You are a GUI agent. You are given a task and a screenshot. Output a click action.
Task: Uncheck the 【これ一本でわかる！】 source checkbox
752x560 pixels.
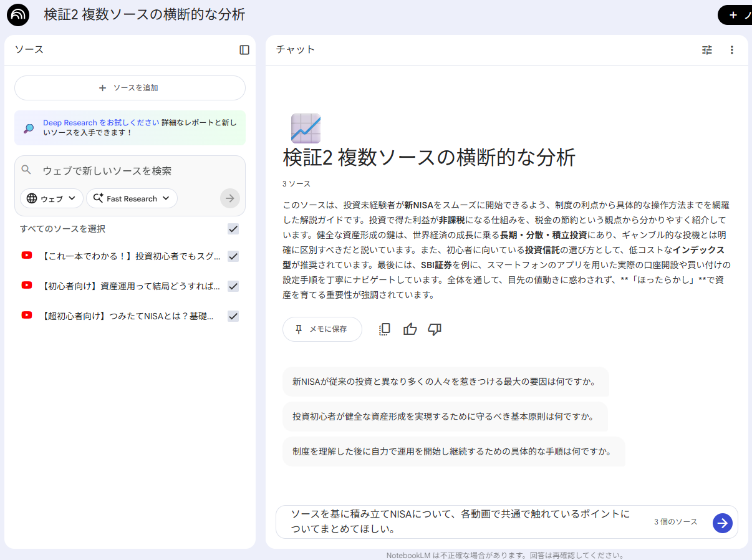tap(233, 256)
